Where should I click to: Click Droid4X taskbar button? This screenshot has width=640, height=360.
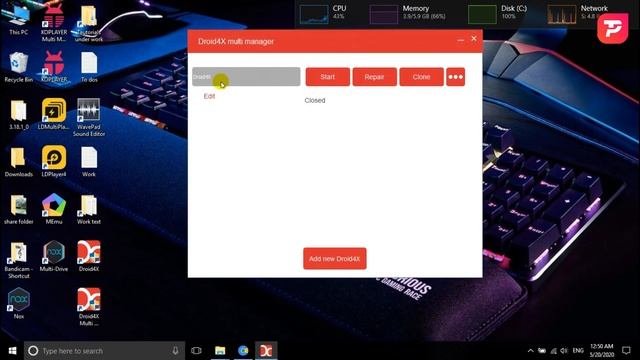(266, 351)
